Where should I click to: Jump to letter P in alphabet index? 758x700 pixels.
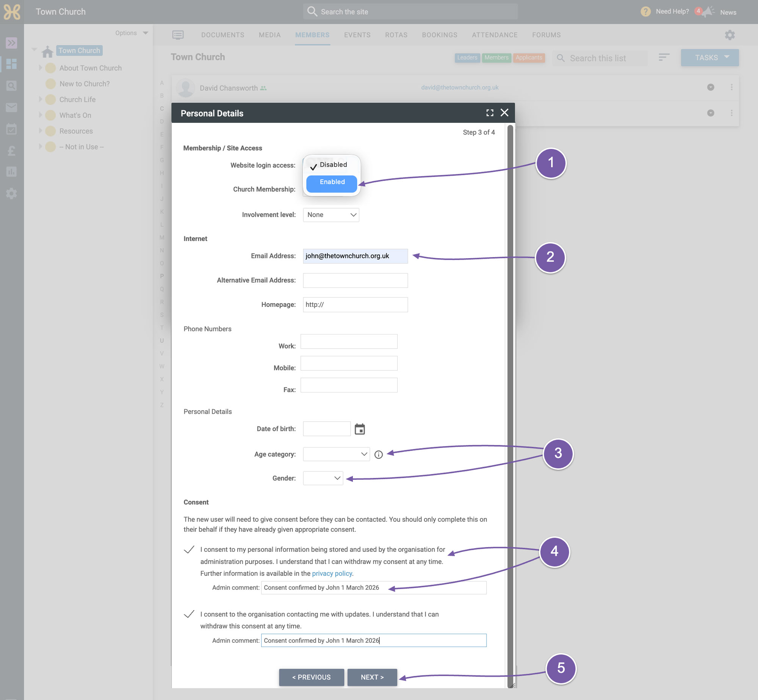coord(162,276)
